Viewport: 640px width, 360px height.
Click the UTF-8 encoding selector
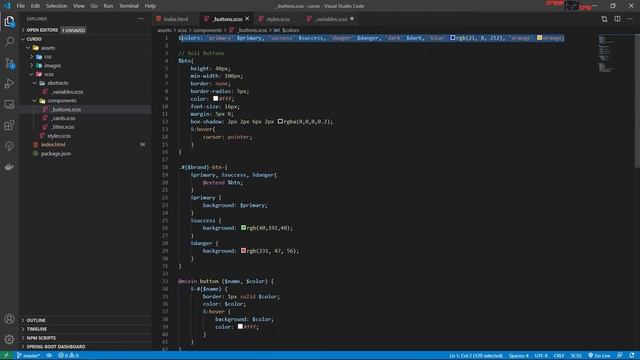click(541, 356)
